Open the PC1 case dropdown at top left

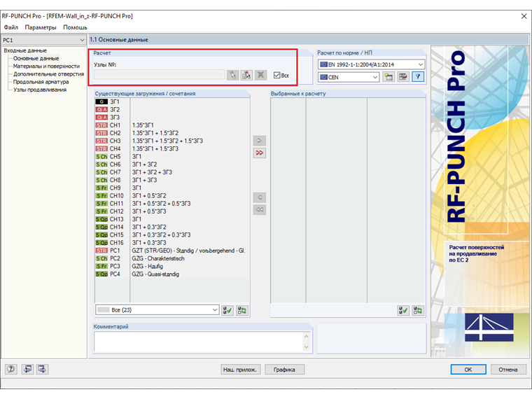44,40
